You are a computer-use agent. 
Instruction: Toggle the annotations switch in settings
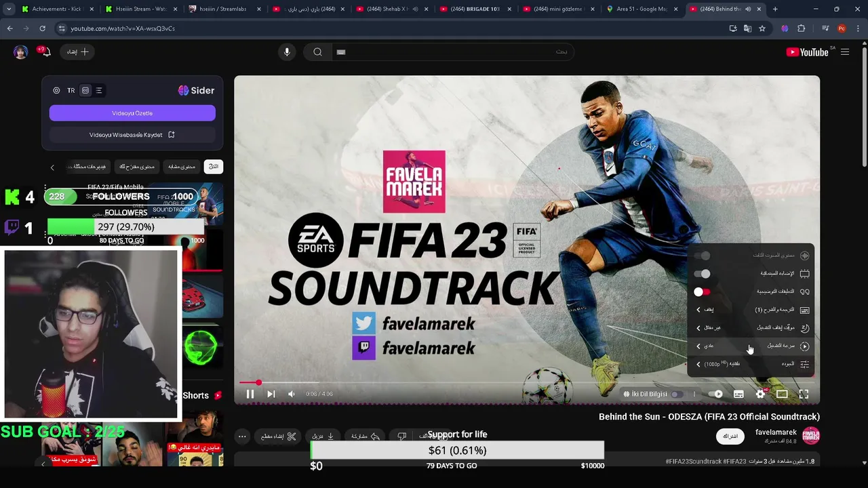click(702, 292)
